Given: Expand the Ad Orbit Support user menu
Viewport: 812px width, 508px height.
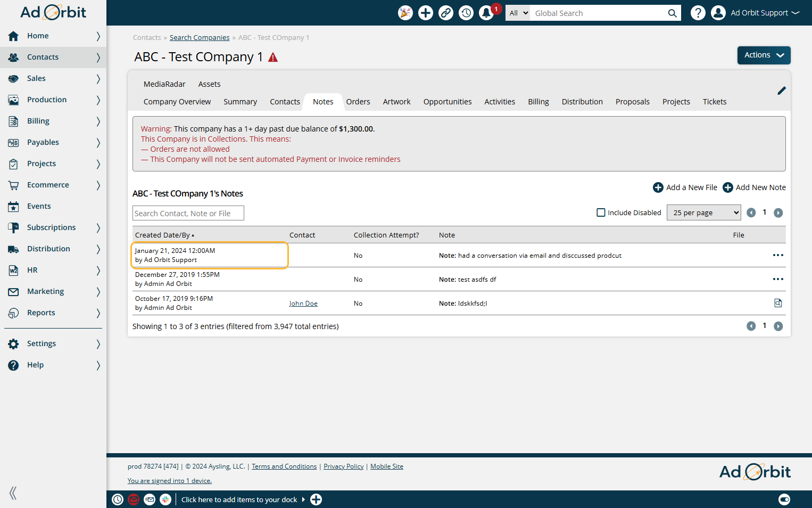Looking at the screenshot, I should (x=765, y=13).
